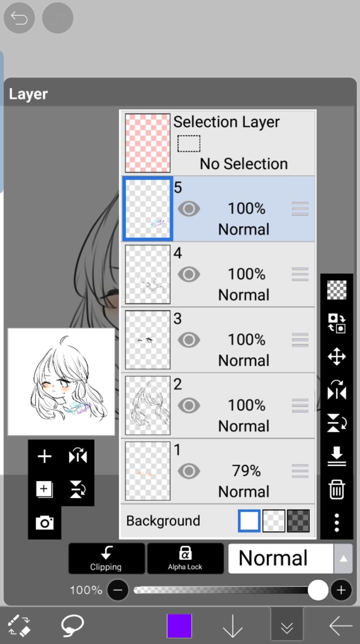Open the Normal blend mode dropdown

coord(281,558)
